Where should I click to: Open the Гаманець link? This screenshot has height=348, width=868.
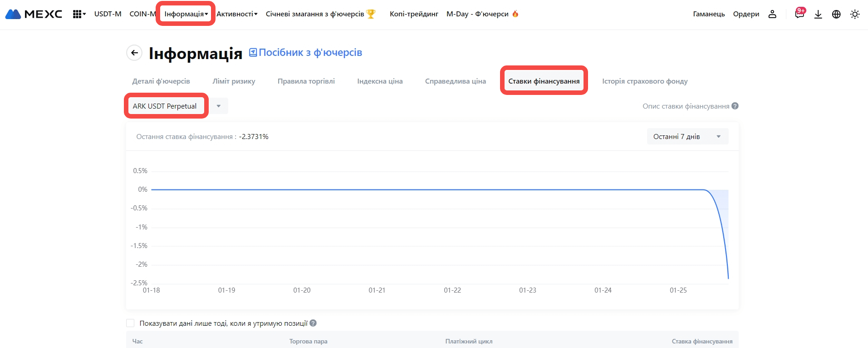click(709, 14)
